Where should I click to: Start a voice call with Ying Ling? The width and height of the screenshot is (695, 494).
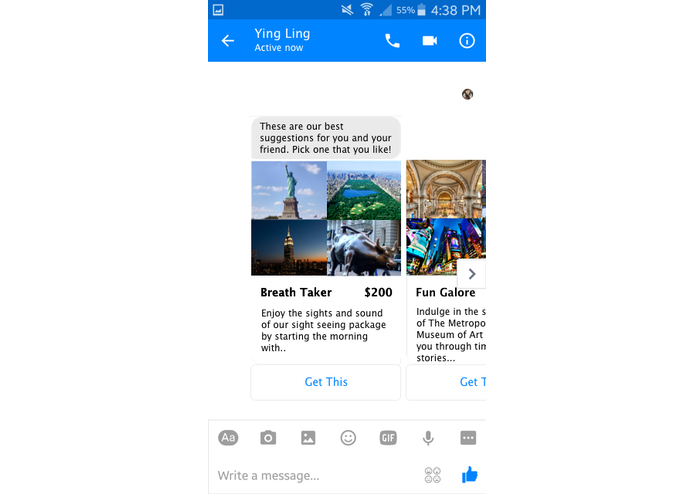click(392, 41)
